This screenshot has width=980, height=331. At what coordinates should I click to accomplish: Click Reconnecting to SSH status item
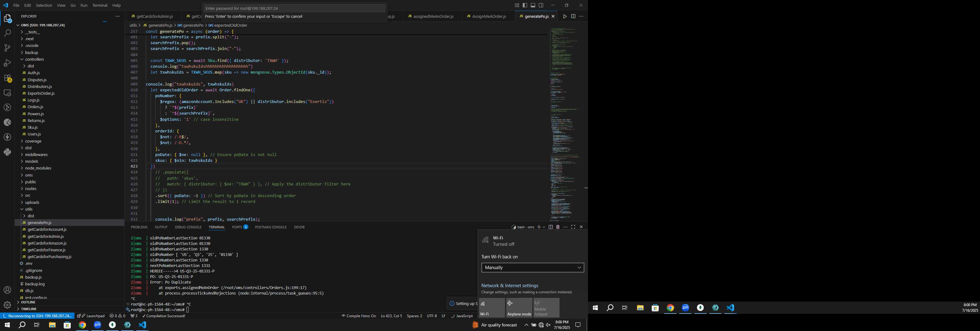37,316
